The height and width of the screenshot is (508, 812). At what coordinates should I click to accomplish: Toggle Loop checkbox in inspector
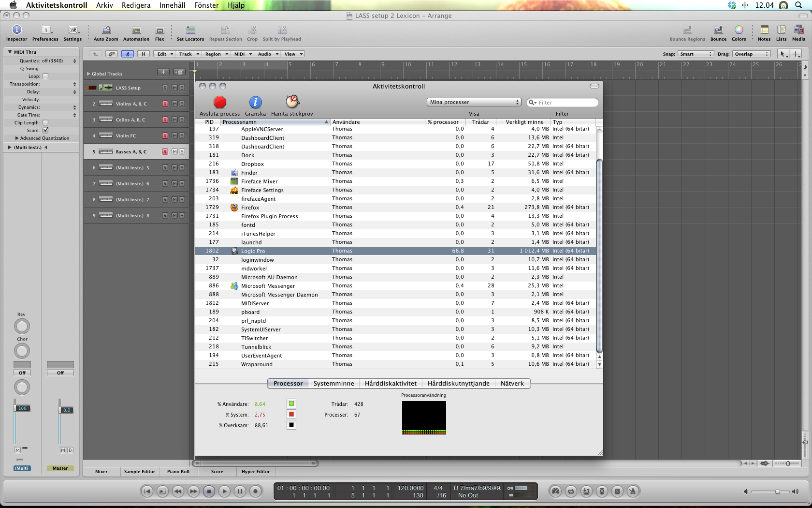pyautogui.click(x=45, y=76)
